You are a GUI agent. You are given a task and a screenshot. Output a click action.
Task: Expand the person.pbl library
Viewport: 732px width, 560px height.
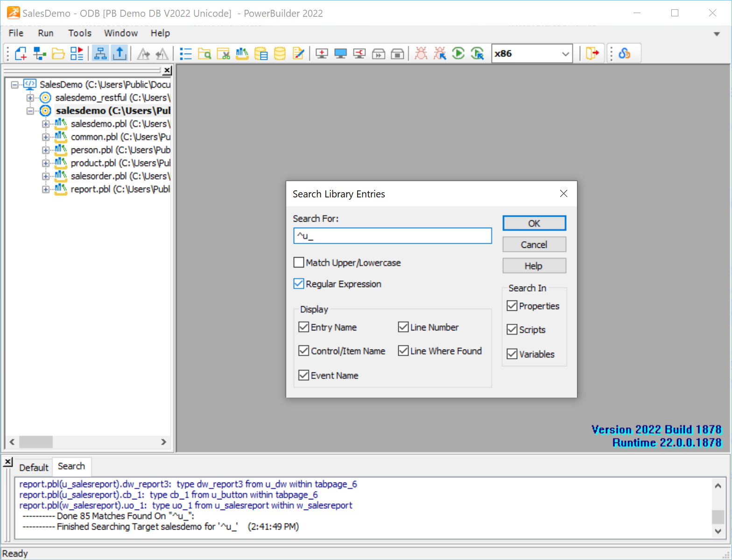click(46, 150)
